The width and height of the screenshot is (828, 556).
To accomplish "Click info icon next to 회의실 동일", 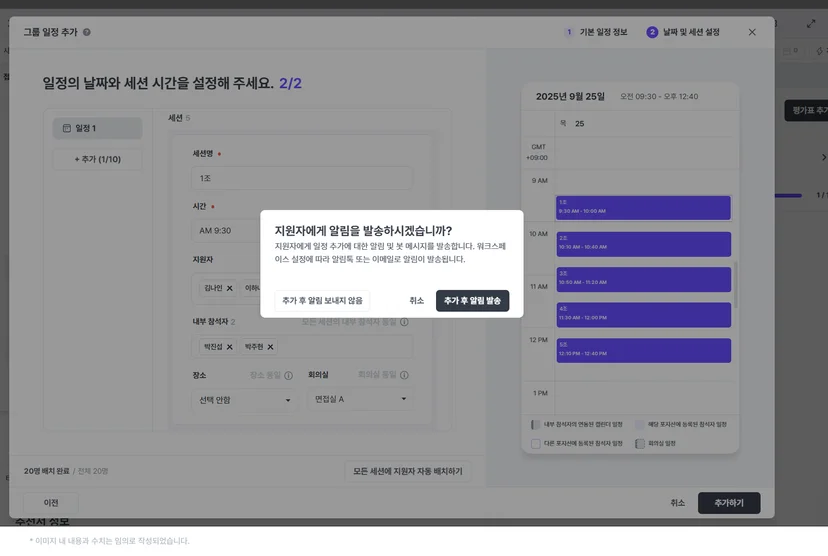I will click(x=404, y=375).
